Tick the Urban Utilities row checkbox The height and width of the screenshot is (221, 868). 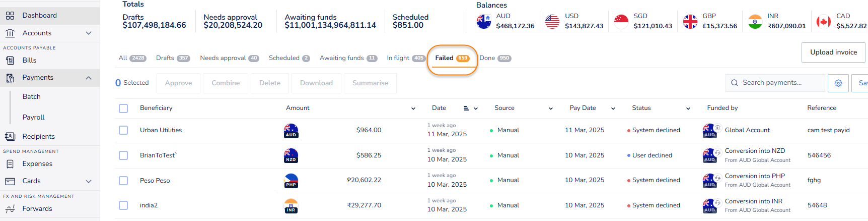(x=123, y=130)
